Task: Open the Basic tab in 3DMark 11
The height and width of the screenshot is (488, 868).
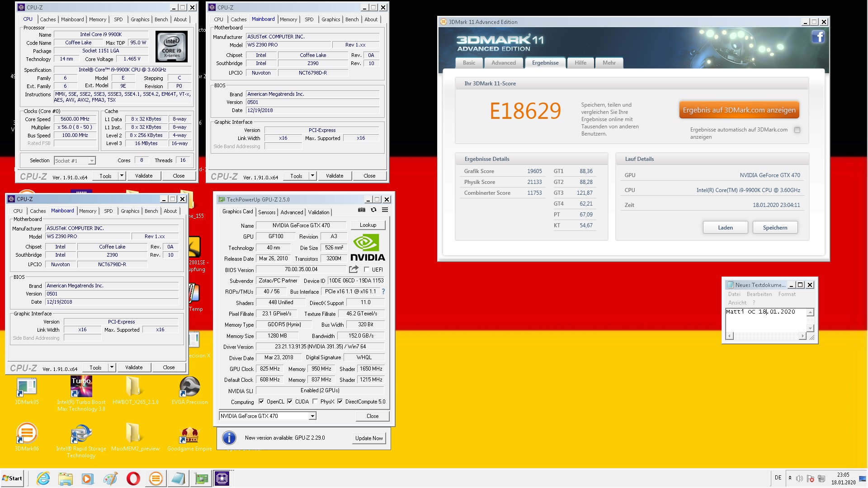Action: coord(469,63)
